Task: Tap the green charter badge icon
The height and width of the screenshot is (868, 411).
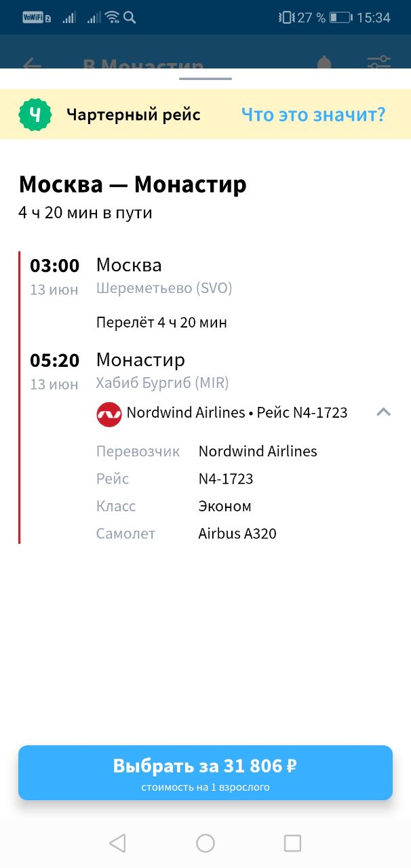Action: (35, 115)
